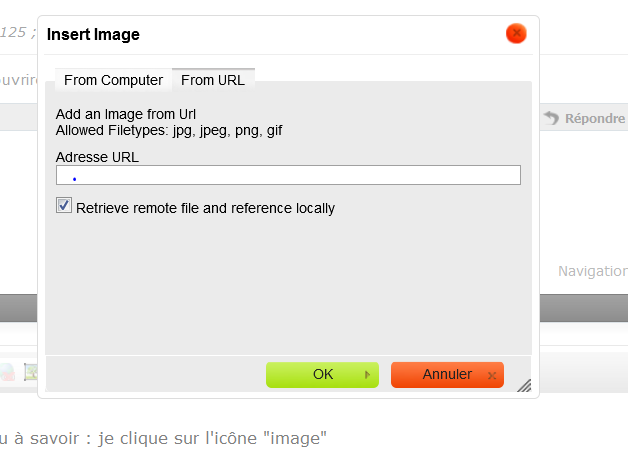Grab the dialog resize handle corner
Screen dimensions: 628x472
524,385
